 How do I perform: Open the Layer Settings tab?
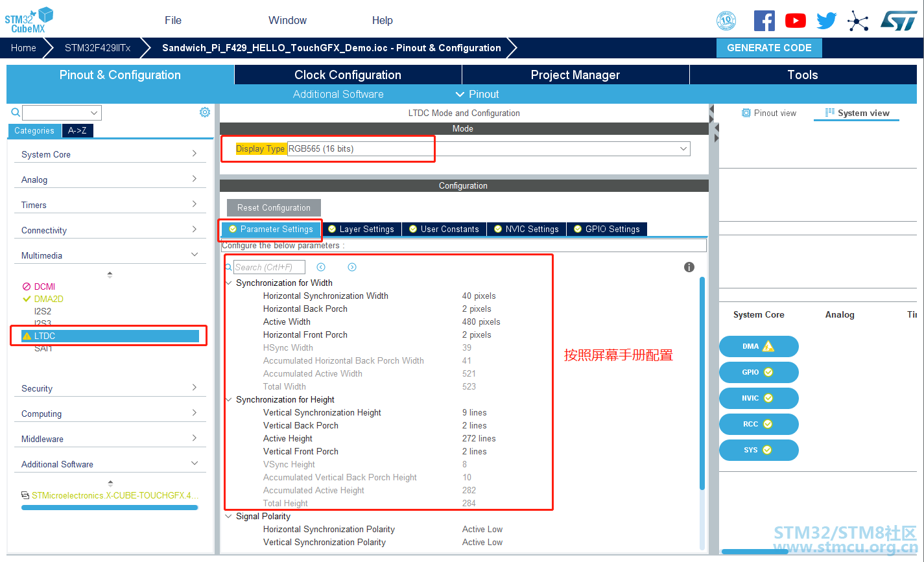pos(361,229)
